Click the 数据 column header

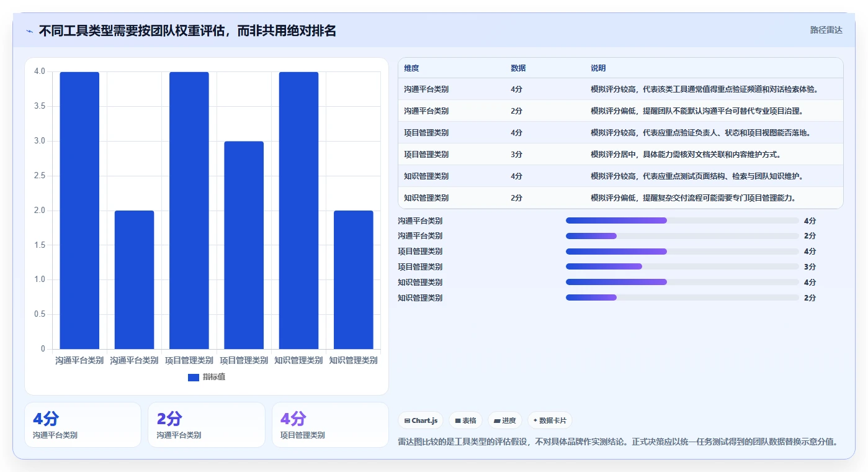tap(518, 68)
